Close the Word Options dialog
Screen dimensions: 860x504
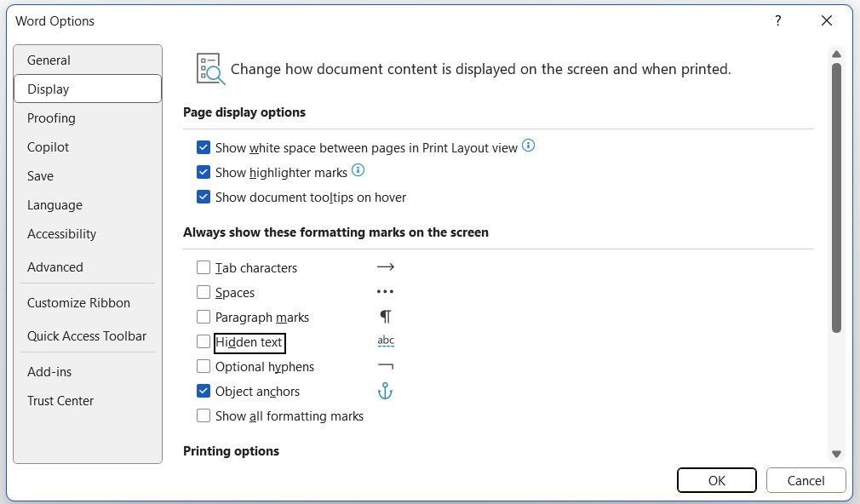(827, 21)
